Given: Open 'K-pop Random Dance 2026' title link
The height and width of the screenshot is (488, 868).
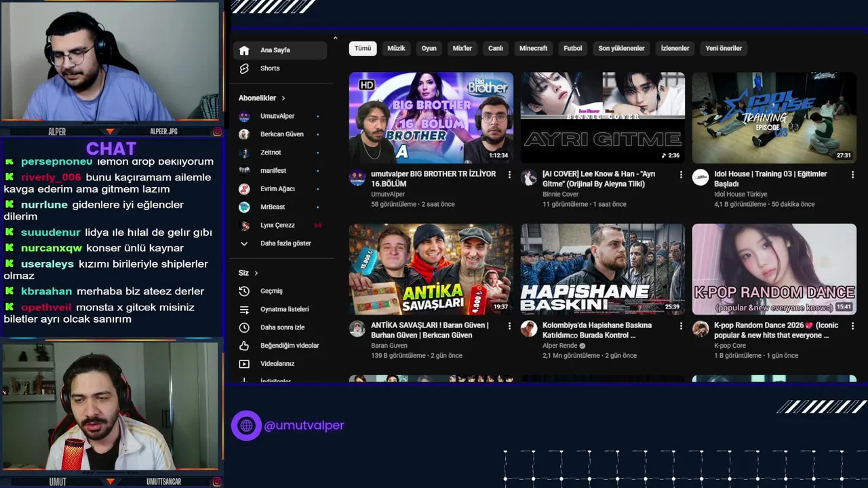Looking at the screenshot, I should pos(776,330).
